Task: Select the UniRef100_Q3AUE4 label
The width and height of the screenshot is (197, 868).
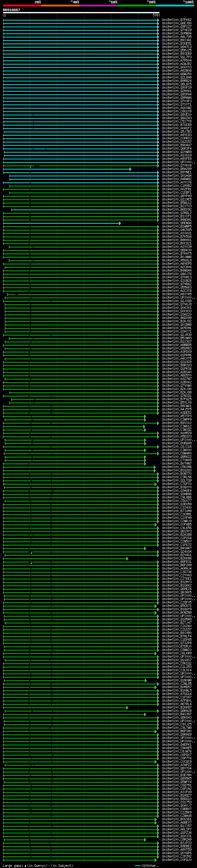Action: pos(177,491)
